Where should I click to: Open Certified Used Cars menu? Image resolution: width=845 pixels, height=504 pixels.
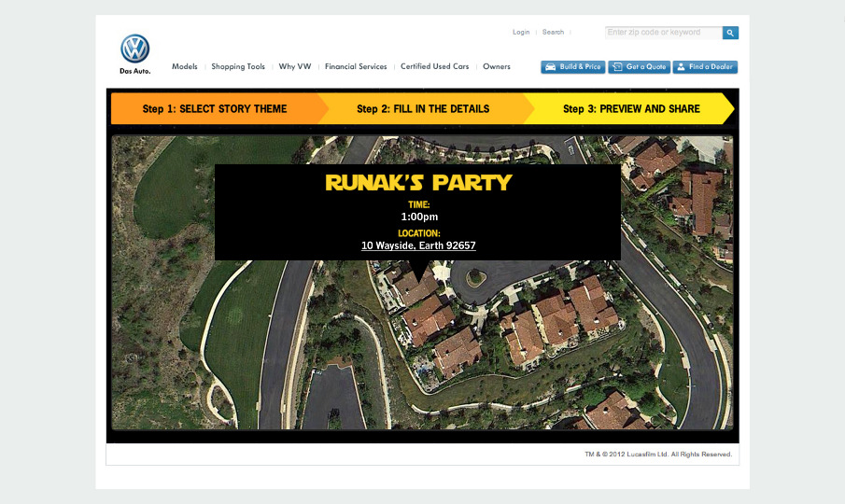coord(434,67)
